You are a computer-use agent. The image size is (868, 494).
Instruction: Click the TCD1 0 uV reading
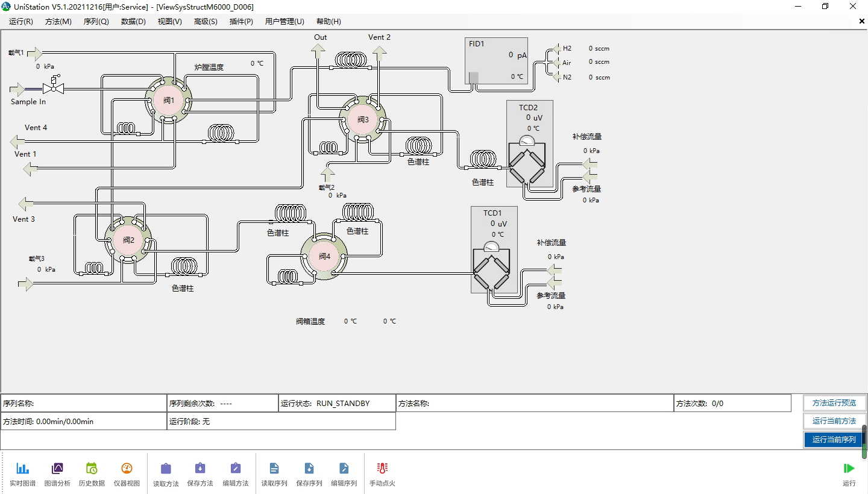click(x=498, y=224)
